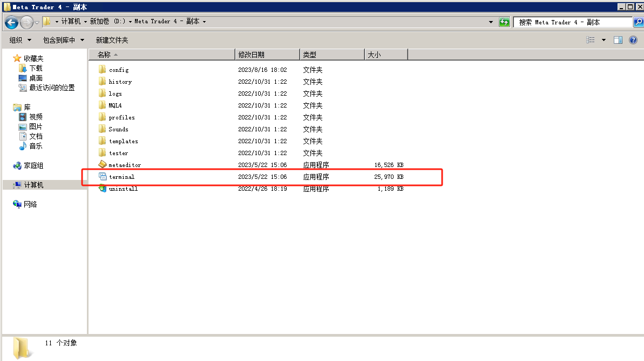Sort files by 修改日期 column header

click(267, 55)
